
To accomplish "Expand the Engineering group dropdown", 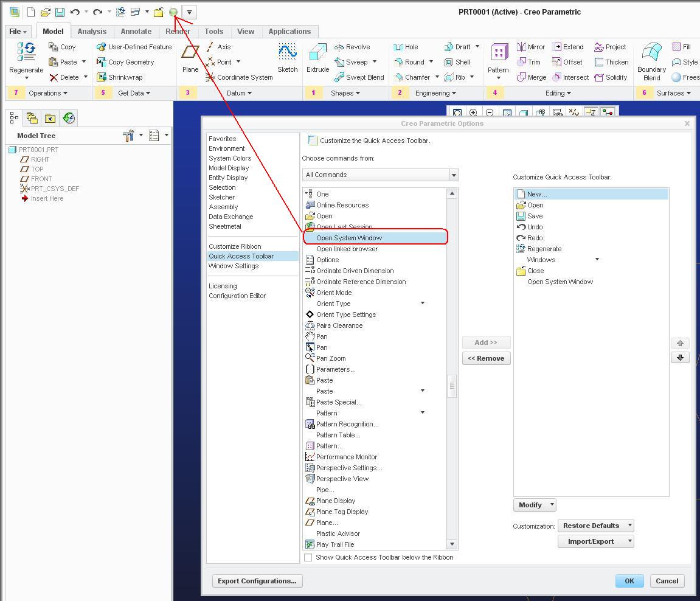I will point(435,93).
